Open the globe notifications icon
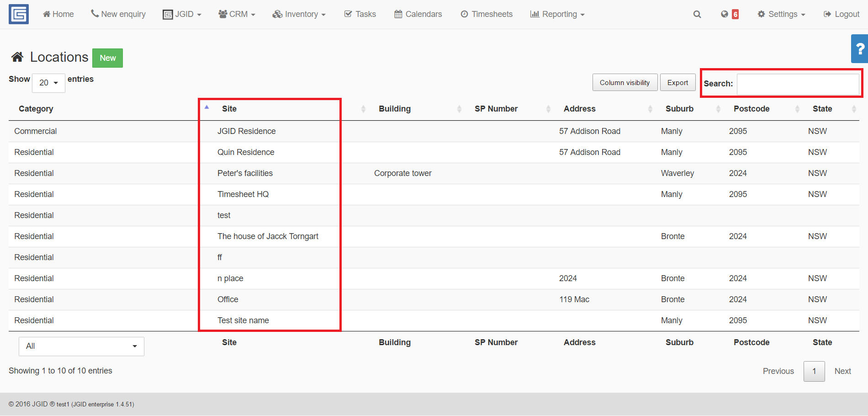Screen dimensions: 868x416 [x=725, y=14]
